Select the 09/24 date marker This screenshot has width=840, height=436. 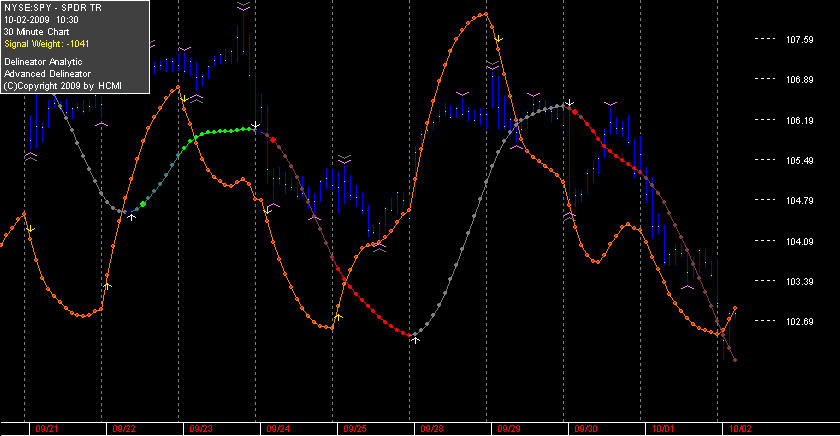coord(278,429)
